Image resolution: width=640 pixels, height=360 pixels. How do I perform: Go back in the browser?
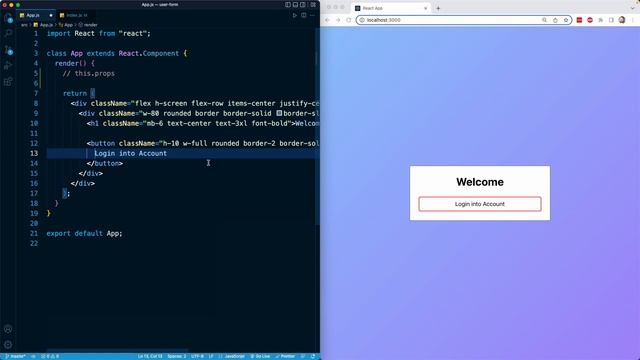(x=327, y=20)
